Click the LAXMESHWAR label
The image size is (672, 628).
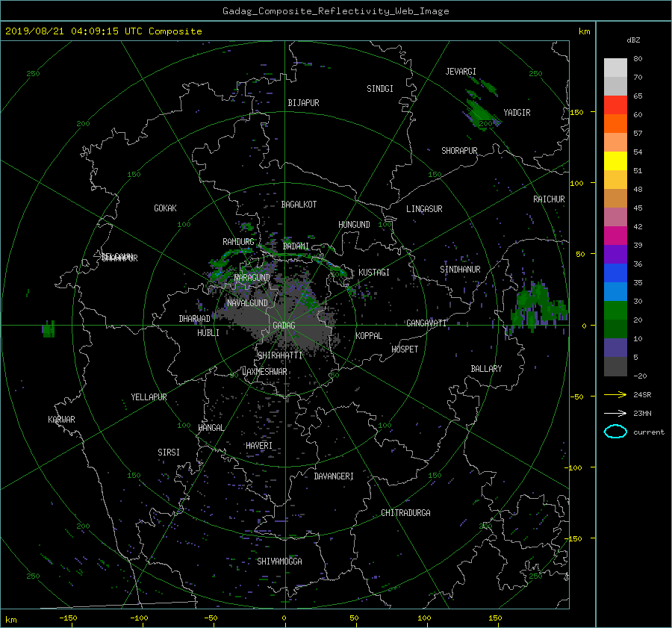tap(264, 372)
